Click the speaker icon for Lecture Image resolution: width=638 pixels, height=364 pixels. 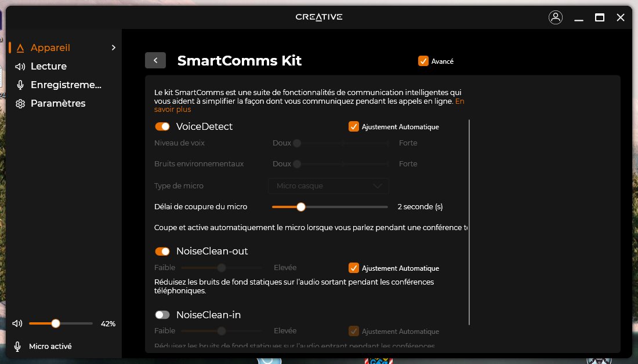click(x=20, y=67)
